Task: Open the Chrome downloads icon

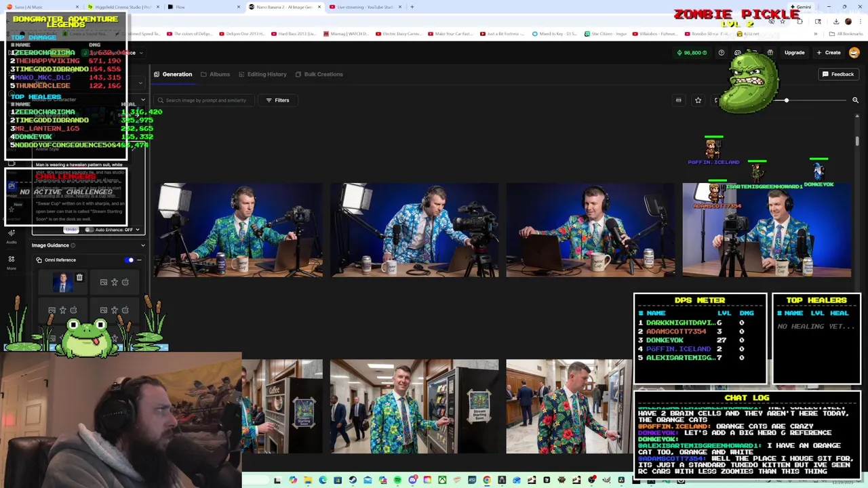Action: pyautogui.click(x=835, y=22)
